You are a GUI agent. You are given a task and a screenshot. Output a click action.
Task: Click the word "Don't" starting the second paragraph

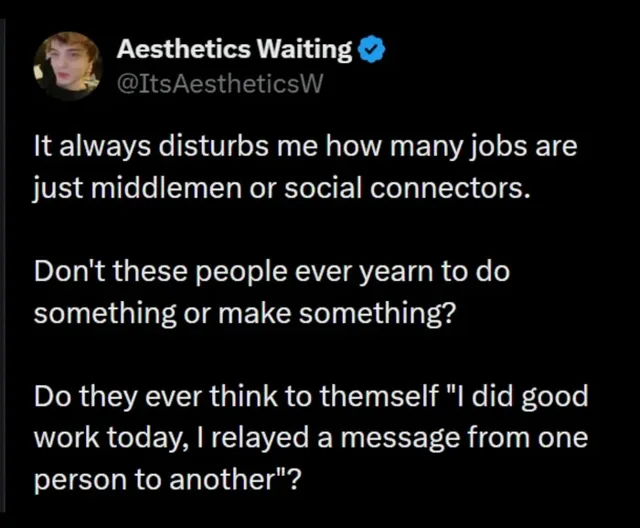[x=69, y=271]
